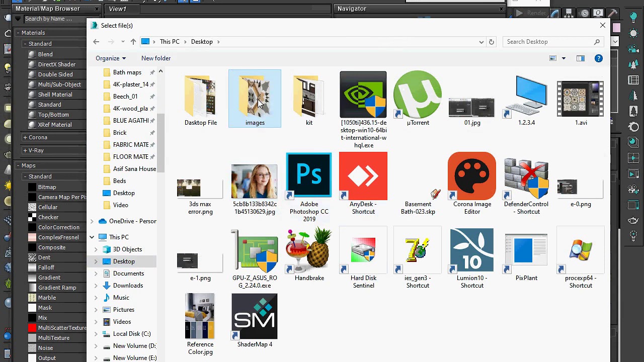Go back in the file dialog
The height and width of the screenshot is (362, 644).
(96, 42)
